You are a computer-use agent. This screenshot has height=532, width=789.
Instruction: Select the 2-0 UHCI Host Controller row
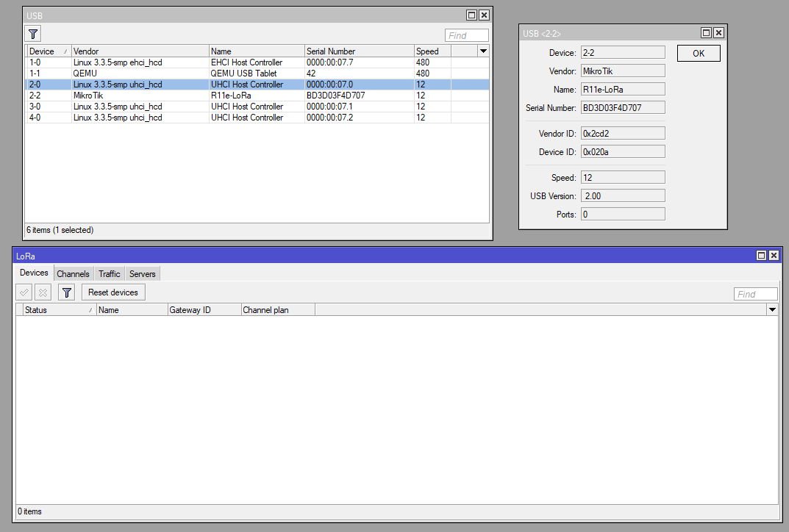[257, 85]
